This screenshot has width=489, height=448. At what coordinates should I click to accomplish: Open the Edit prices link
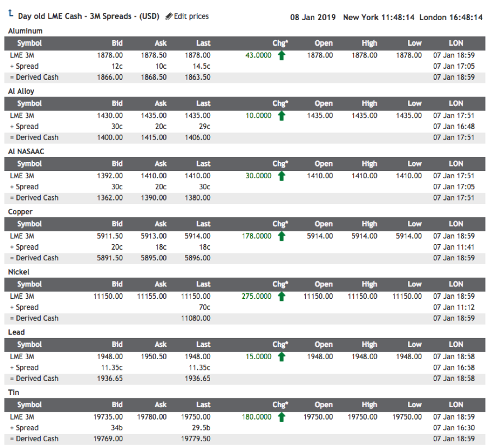pos(187,17)
